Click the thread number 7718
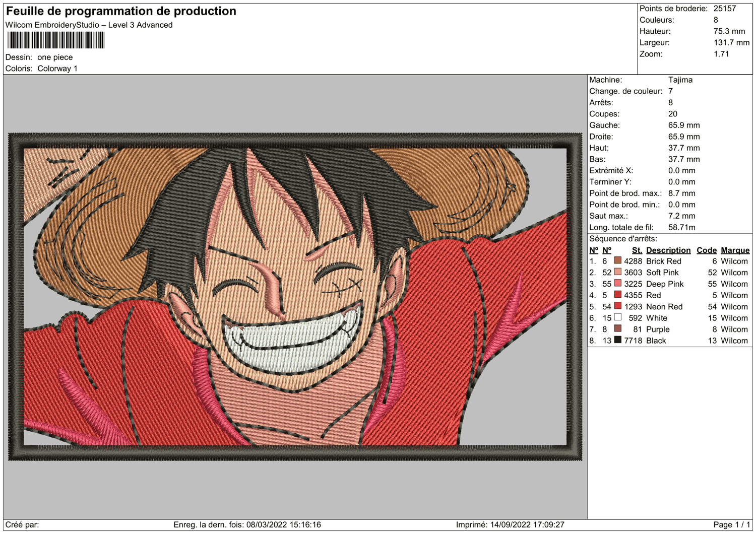This screenshot has height=534, width=756. tap(633, 341)
